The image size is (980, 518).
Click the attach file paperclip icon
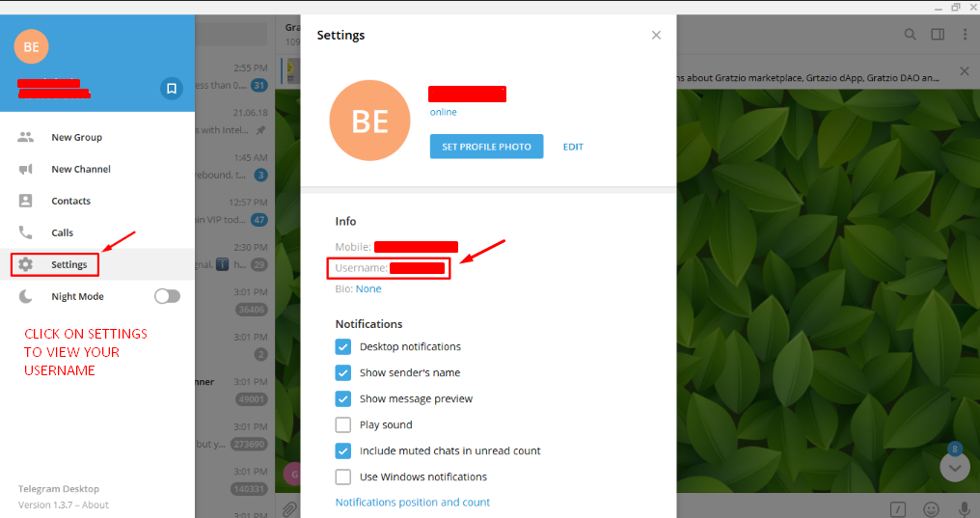[288, 508]
